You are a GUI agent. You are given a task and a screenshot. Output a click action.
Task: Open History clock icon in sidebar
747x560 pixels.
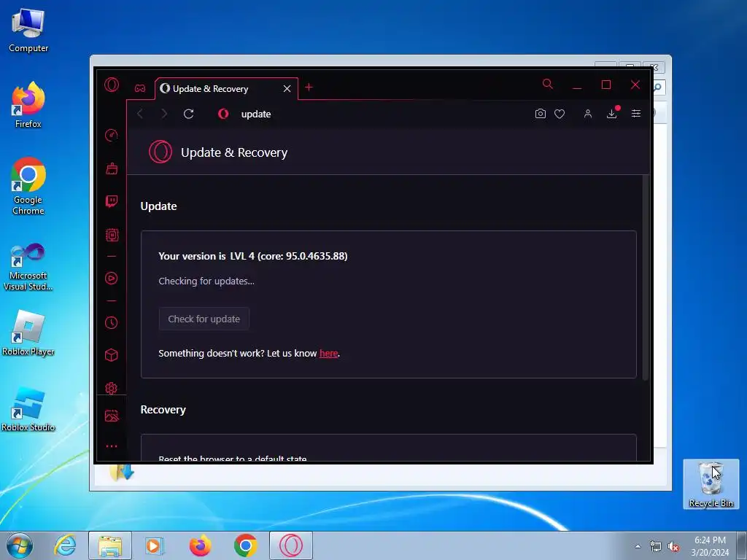112,322
